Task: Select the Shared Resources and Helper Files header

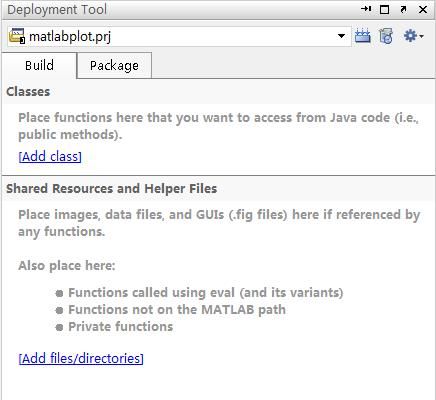Action: click(112, 189)
